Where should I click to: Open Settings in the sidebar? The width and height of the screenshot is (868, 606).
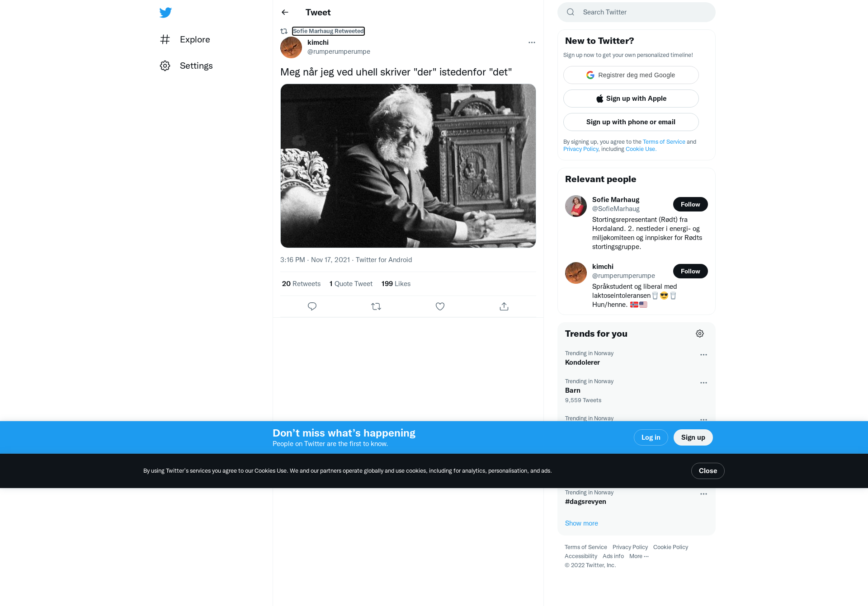187,66
